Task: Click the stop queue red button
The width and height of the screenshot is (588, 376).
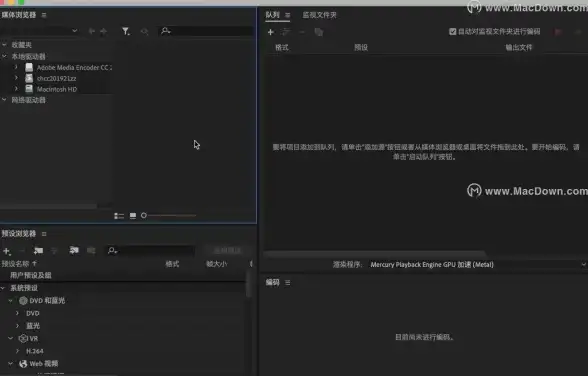Action: coord(558,32)
